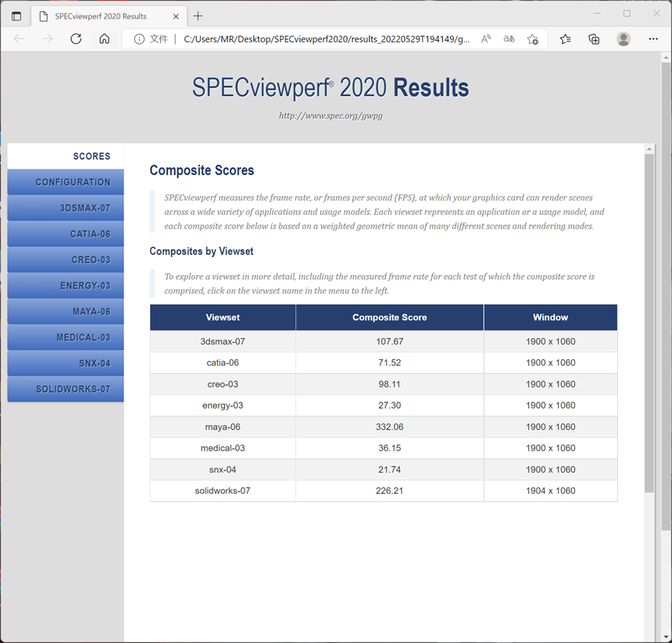Click the Window column header
Viewport: 672px width, 643px height.
(x=551, y=317)
